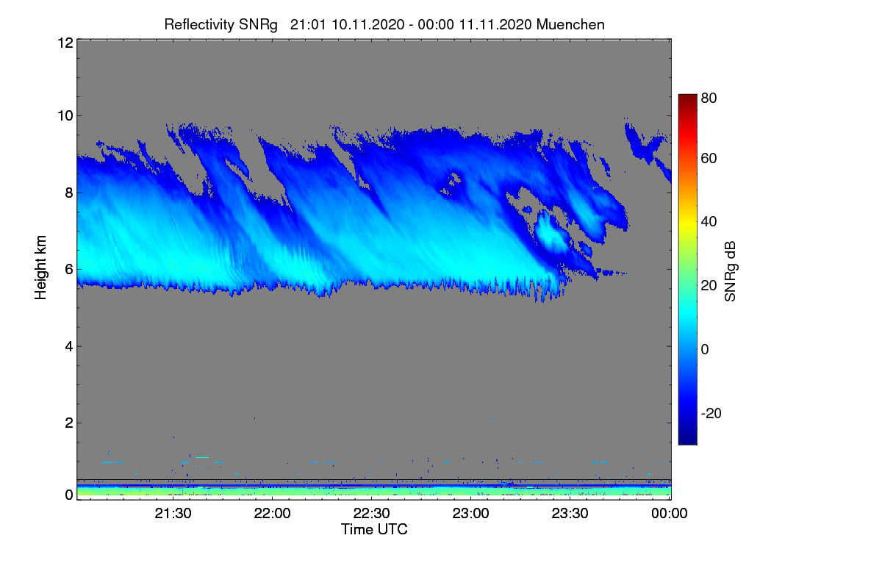
Task: Click the height tick label 6
Action: point(68,269)
